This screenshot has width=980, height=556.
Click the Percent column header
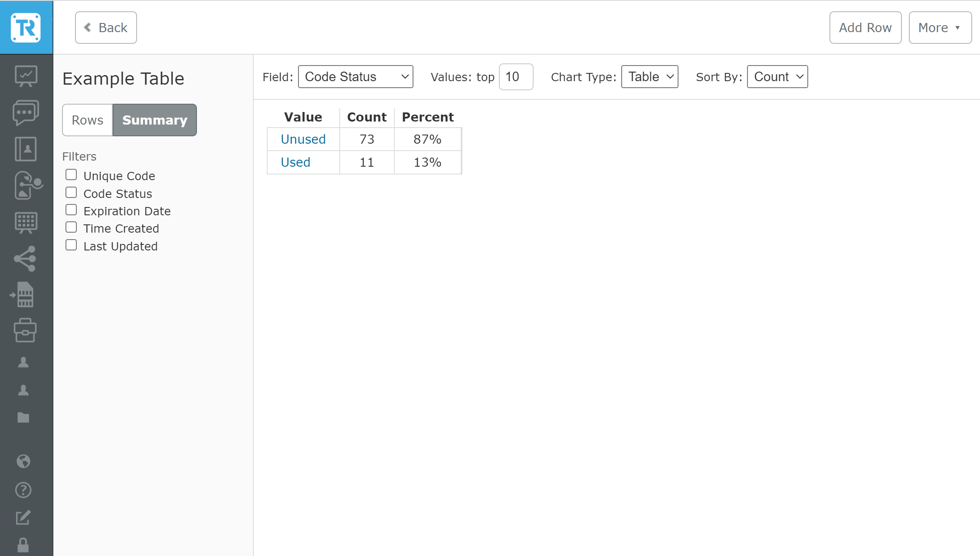tap(428, 117)
